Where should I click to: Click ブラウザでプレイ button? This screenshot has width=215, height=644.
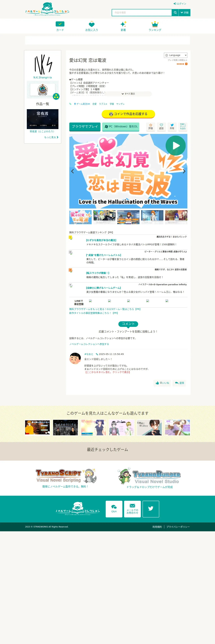coord(85,127)
